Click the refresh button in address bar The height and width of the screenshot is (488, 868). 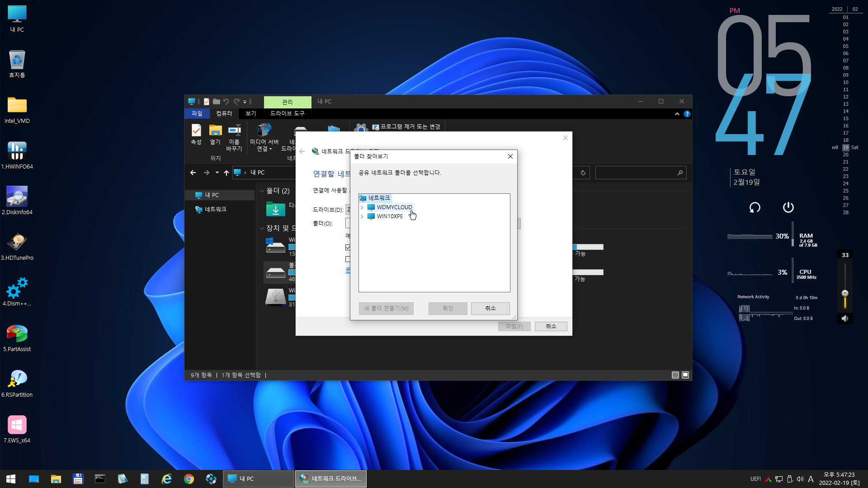tap(583, 173)
